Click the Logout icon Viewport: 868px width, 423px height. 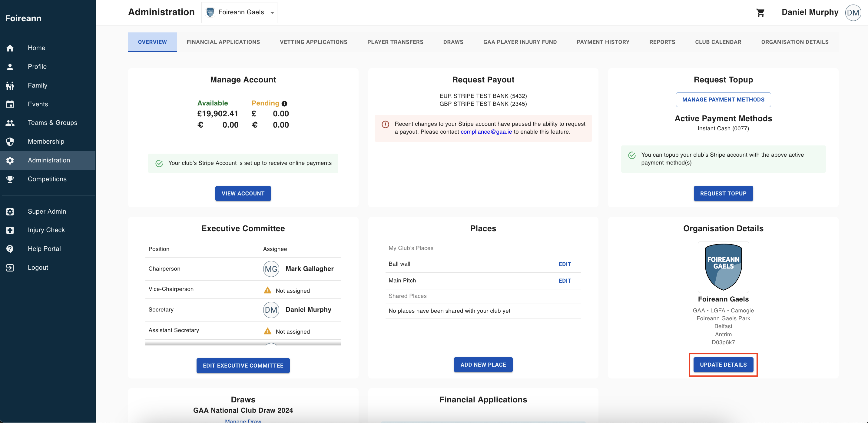tap(10, 268)
